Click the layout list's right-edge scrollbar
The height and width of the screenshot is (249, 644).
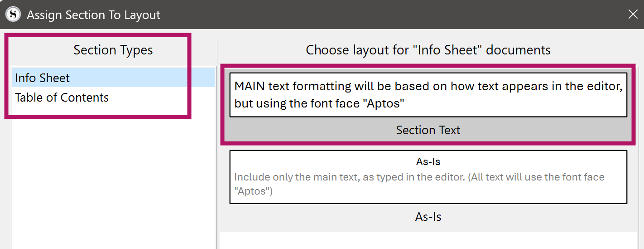tap(640, 156)
